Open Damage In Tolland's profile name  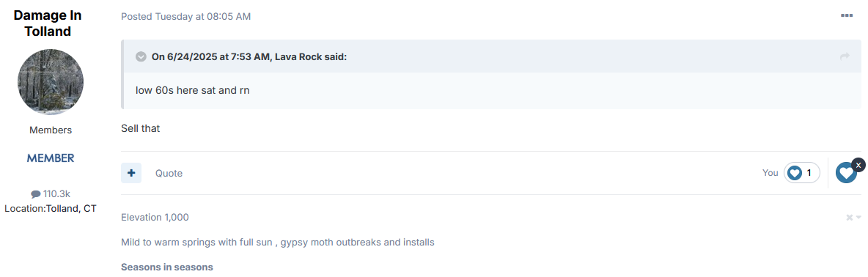point(48,23)
